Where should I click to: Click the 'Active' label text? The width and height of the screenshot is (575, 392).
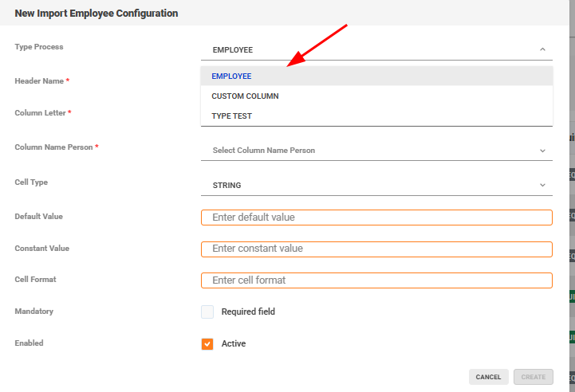tap(234, 343)
